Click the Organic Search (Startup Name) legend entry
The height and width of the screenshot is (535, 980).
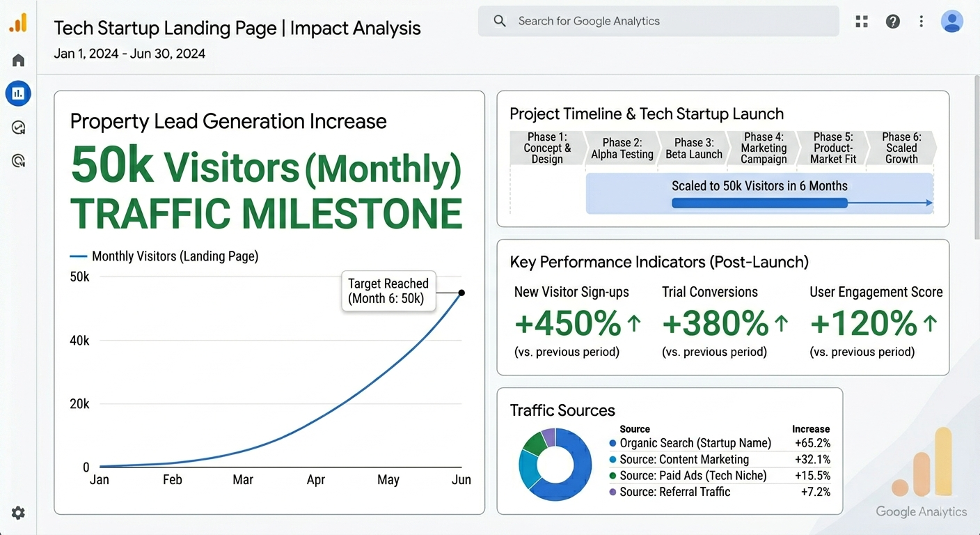690,443
